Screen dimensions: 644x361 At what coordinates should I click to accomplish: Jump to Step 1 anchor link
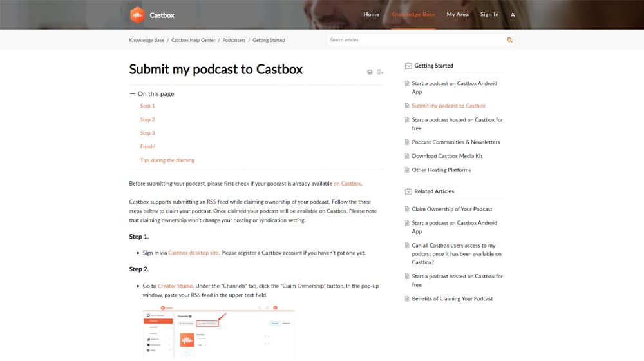coord(147,106)
